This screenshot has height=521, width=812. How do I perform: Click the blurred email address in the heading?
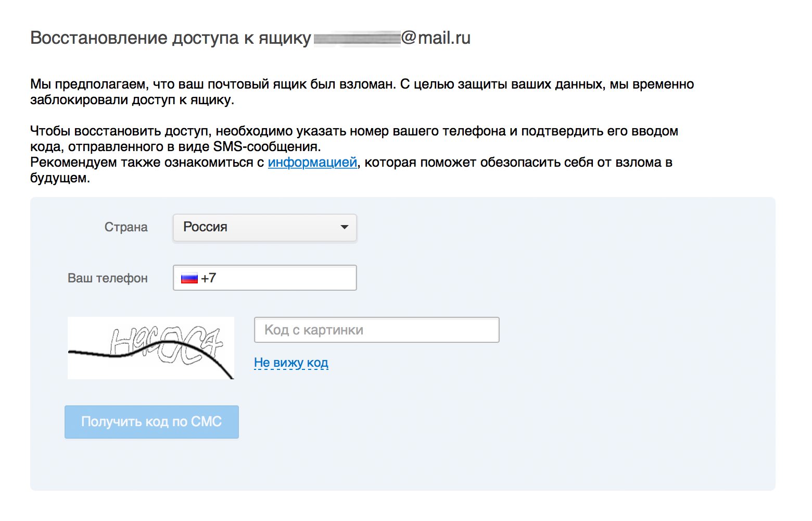click(x=357, y=39)
